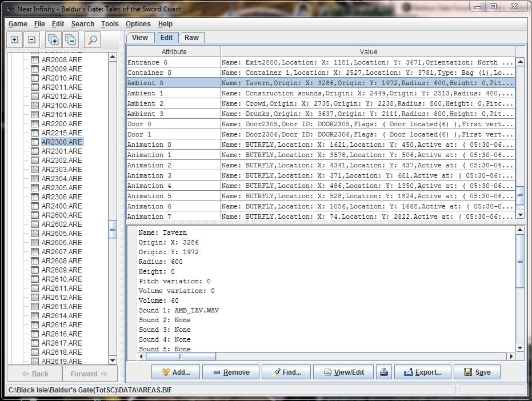Select AR2306.ARE in the resource tree
The width and height of the screenshot is (532, 401).
(x=62, y=197)
